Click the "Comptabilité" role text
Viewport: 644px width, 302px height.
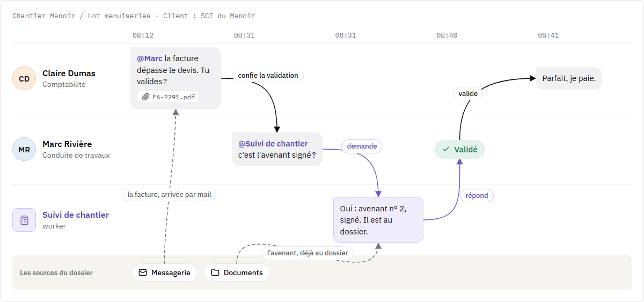64,84
